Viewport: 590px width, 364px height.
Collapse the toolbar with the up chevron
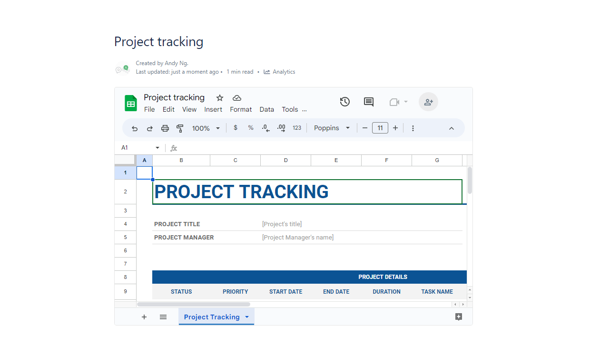click(452, 128)
